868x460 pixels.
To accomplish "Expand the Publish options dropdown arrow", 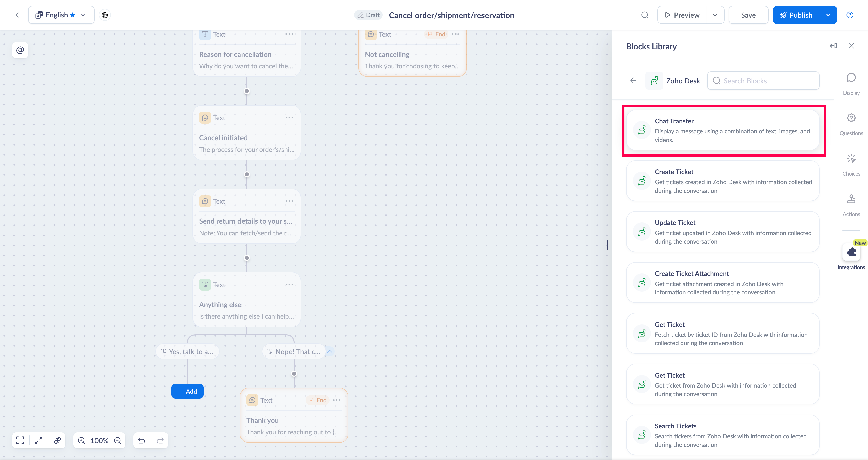I will [x=828, y=15].
